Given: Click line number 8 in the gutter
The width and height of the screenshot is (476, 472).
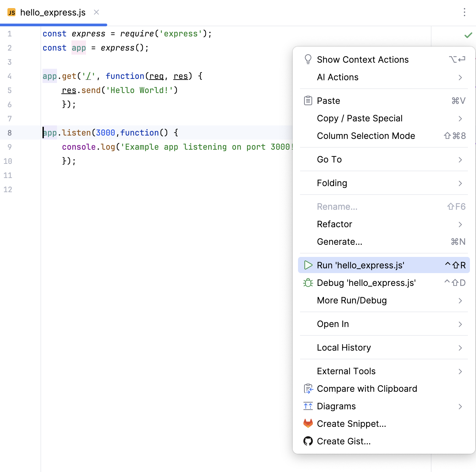Looking at the screenshot, I should pyautogui.click(x=9, y=132).
